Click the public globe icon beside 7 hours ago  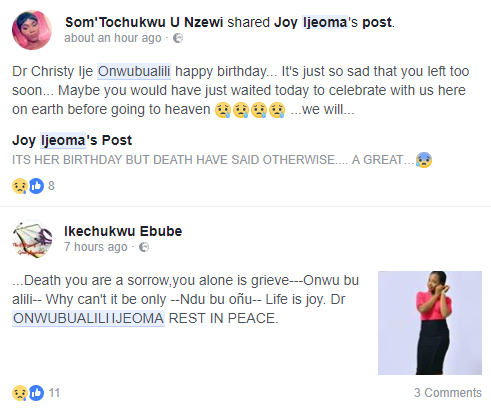(x=144, y=247)
